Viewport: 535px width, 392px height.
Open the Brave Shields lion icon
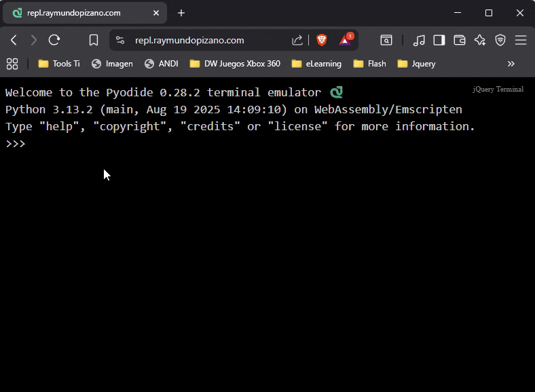click(x=322, y=40)
